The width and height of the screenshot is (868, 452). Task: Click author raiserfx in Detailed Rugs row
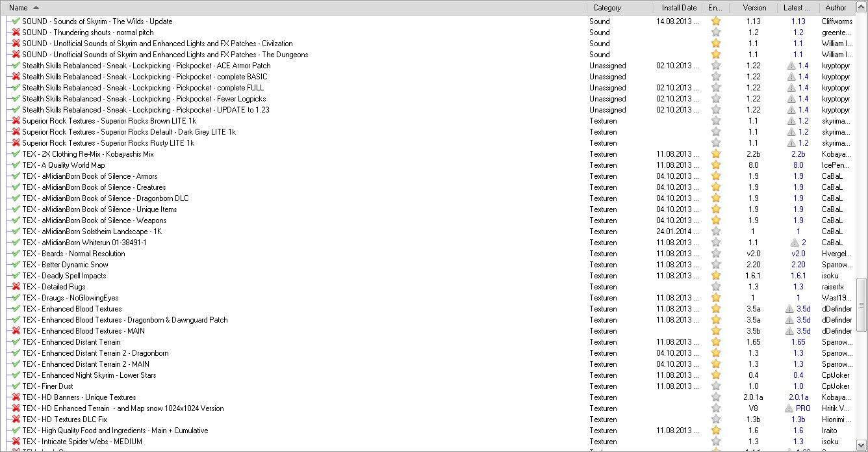point(833,287)
